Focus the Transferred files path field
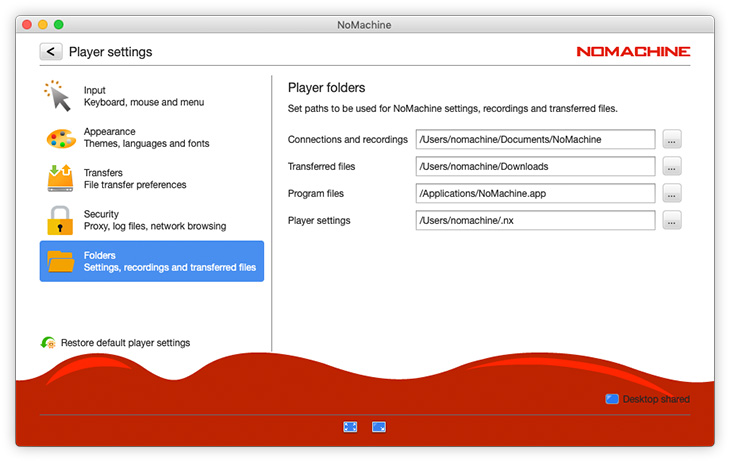The height and width of the screenshot is (461, 730). (x=535, y=166)
